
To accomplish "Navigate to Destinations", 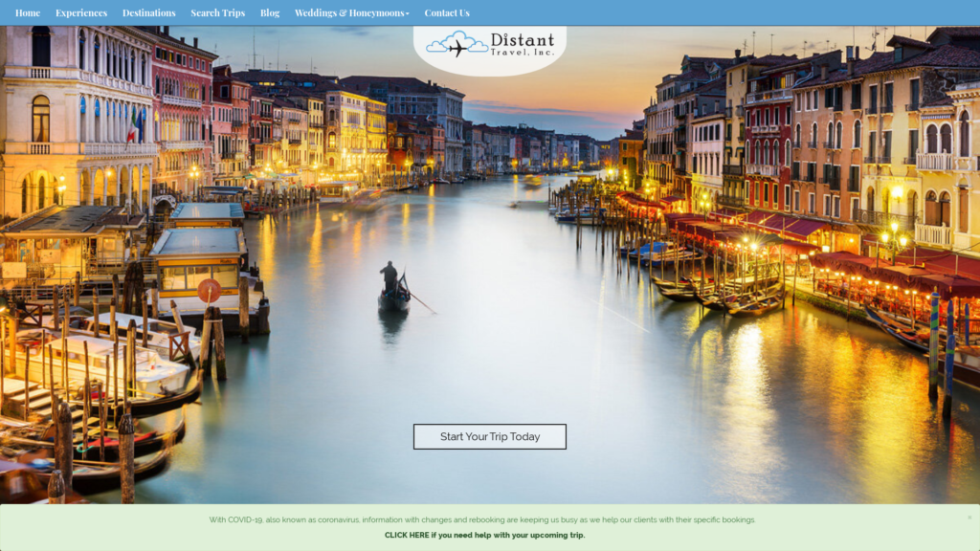I will point(148,13).
